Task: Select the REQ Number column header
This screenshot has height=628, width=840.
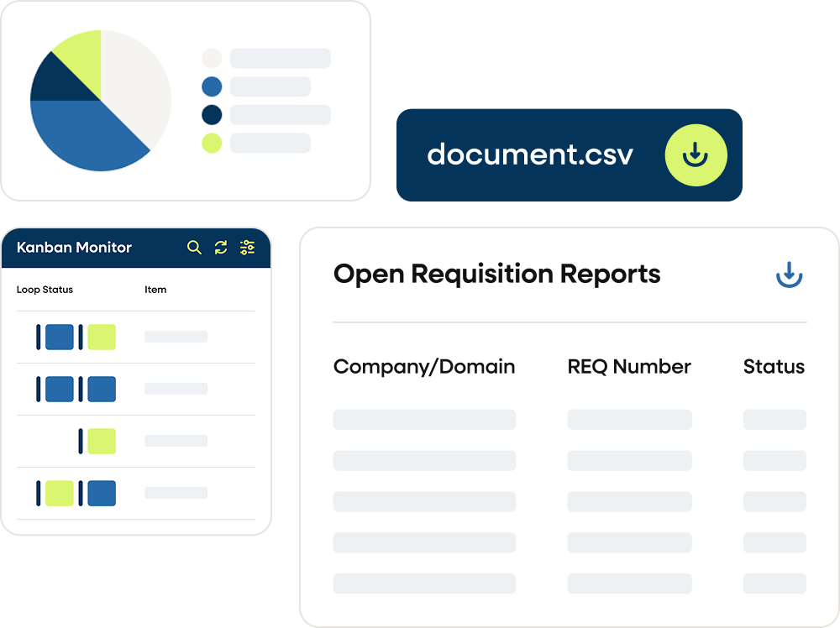Action: point(629,367)
